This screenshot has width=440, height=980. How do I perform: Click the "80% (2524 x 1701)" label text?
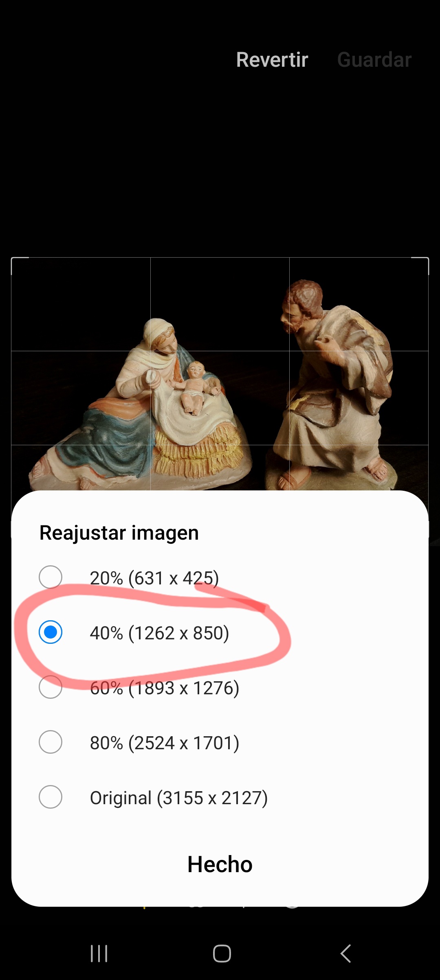(165, 743)
